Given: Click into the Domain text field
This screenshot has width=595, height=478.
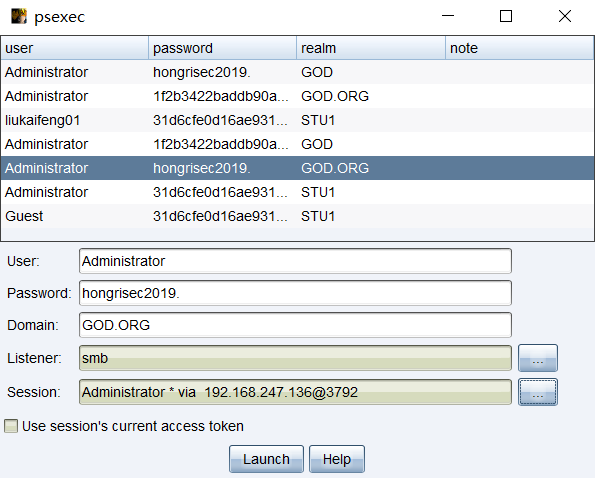Looking at the screenshot, I should 295,325.
